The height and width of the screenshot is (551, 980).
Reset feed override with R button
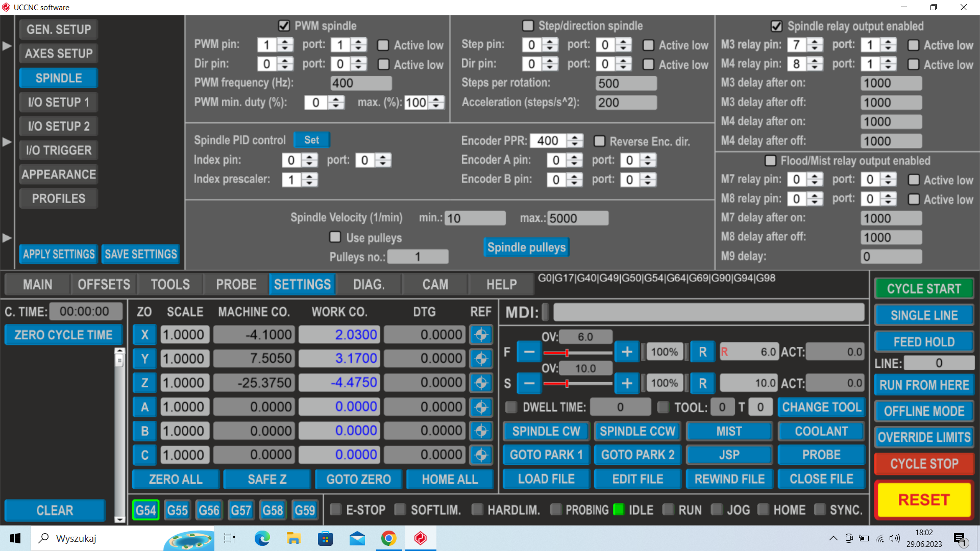click(x=702, y=352)
